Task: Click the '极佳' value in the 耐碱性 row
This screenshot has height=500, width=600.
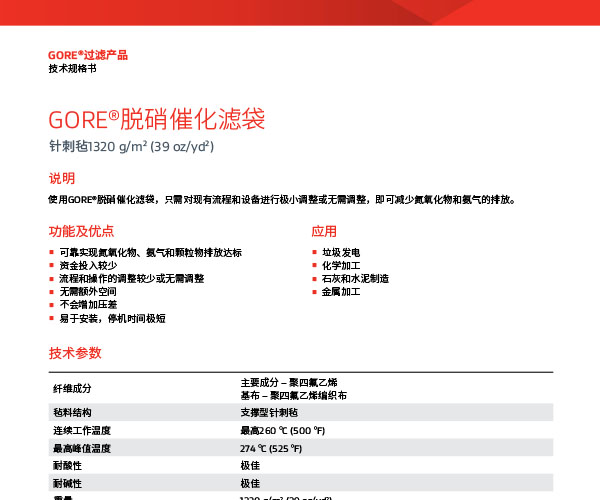Action: pyautogui.click(x=250, y=484)
